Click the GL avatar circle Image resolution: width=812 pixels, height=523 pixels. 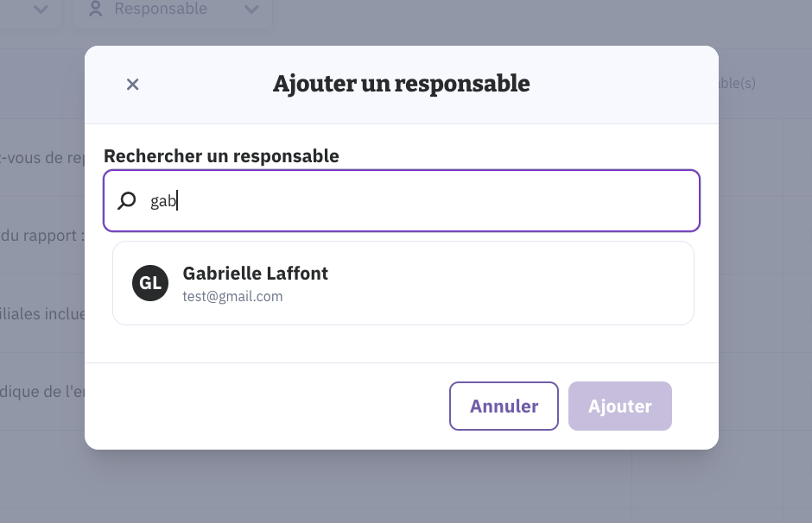[150, 283]
